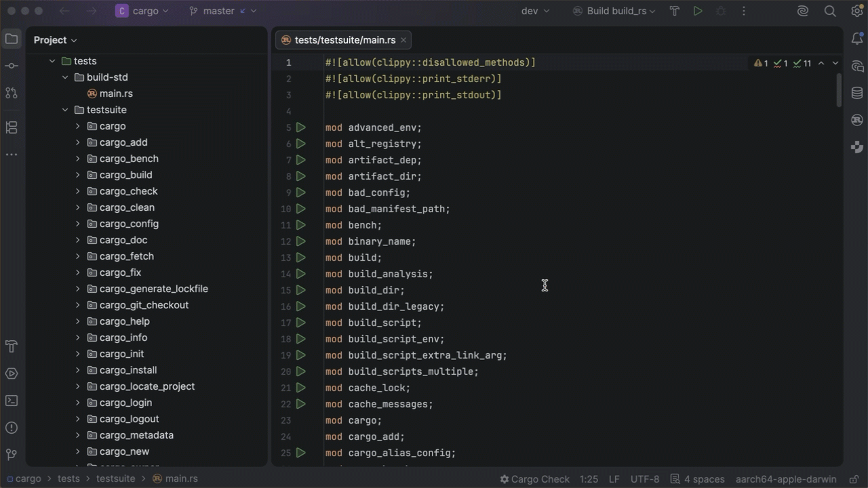Change the UTF-8 file encoding
Viewport: 868px width, 488px height.
(645, 479)
